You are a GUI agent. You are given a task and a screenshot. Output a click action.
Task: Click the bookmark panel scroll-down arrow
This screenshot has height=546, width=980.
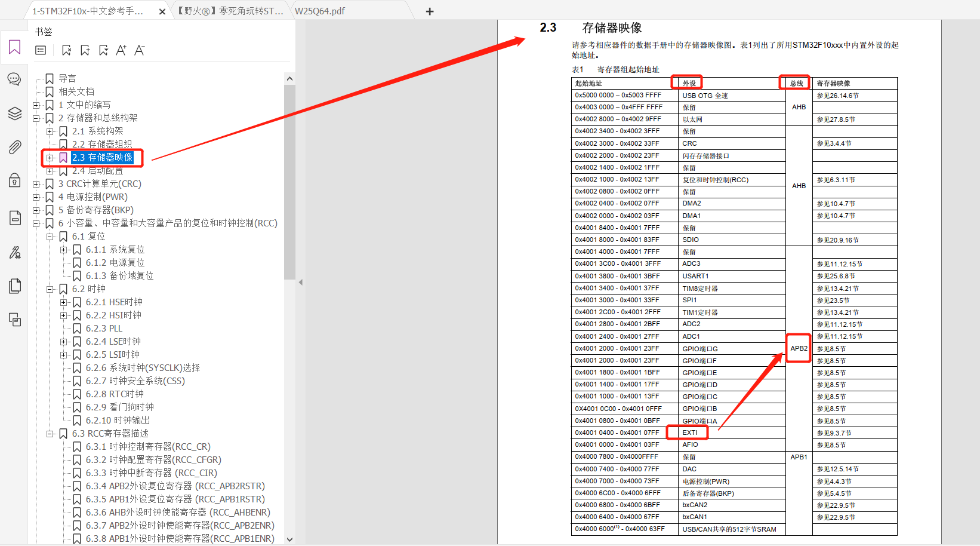289,539
